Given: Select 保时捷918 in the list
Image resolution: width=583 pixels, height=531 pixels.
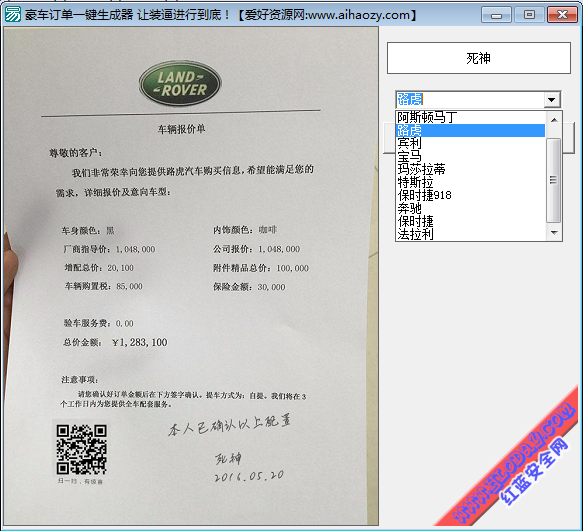Looking at the screenshot, I should pos(470,195).
